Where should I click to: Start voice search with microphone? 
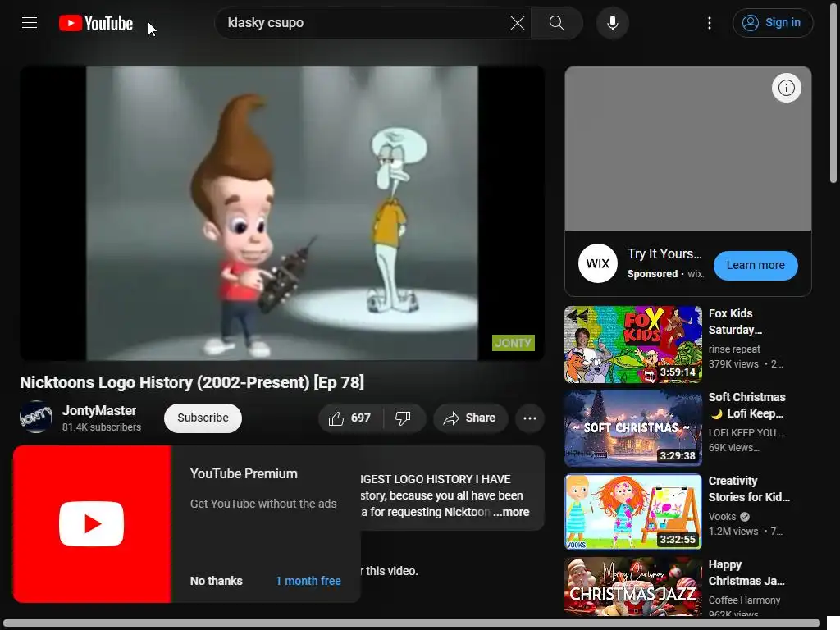(612, 23)
